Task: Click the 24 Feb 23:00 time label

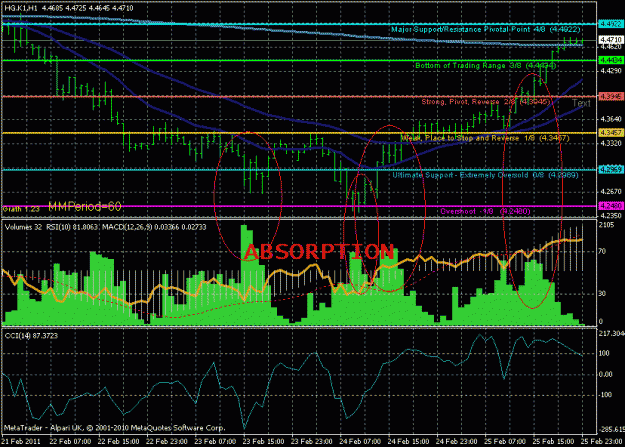Action: pos(456,441)
